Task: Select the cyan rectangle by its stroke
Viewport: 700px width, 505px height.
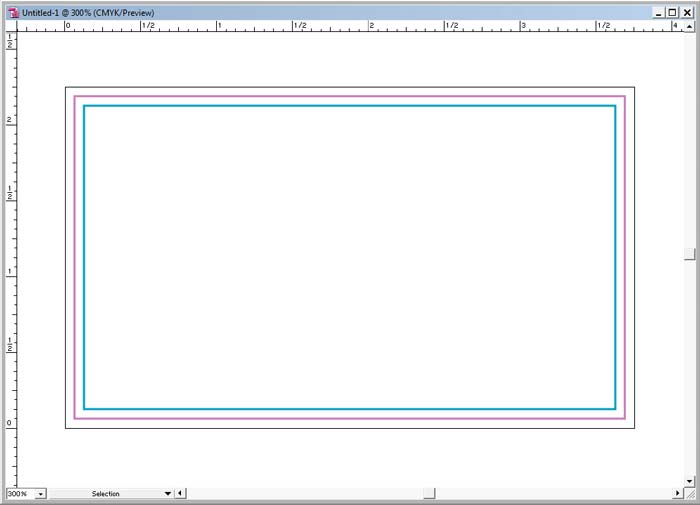Action: [x=350, y=106]
